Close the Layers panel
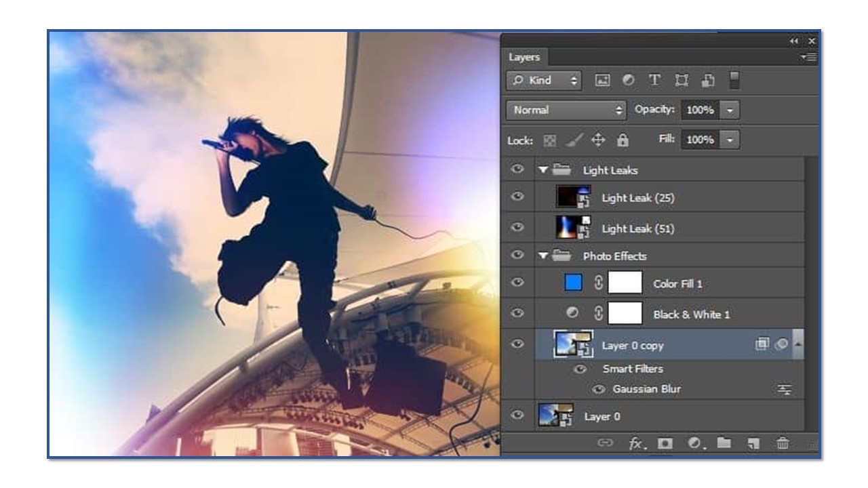This screenshot has width=868, height=488. (812, 41)
